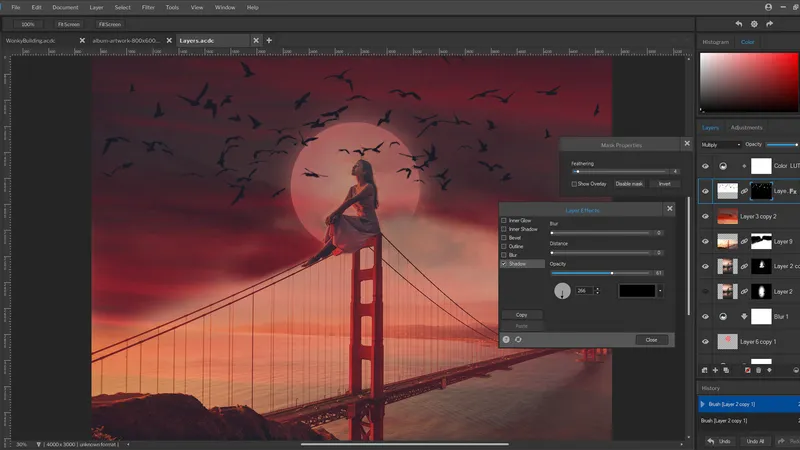Hide Layer 9 using its eye icon
The image size is (800, 450).
[x=706, y=241]
